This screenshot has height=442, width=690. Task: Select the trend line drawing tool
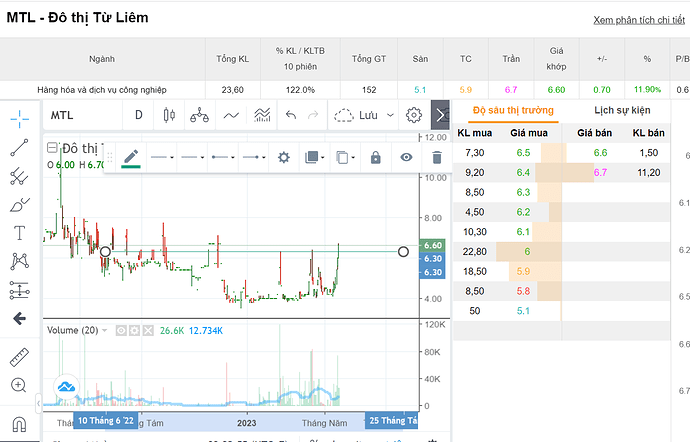click(19, 148)
